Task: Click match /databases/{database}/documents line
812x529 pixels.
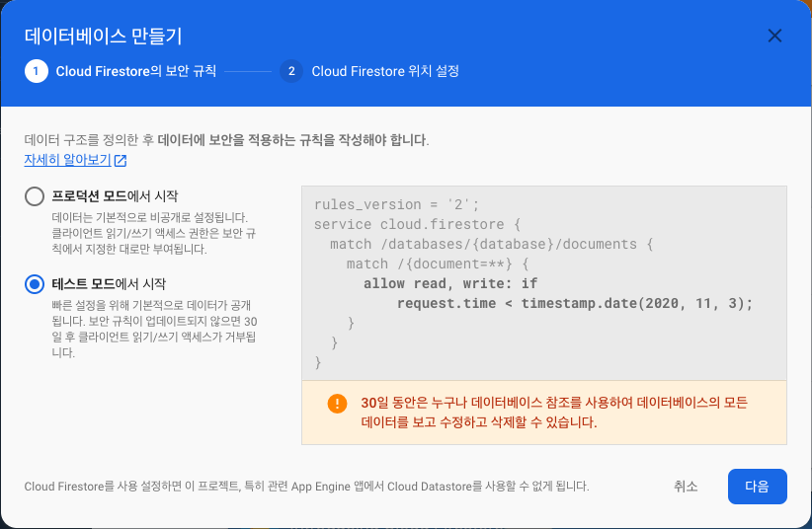Action: click(492, 244)
